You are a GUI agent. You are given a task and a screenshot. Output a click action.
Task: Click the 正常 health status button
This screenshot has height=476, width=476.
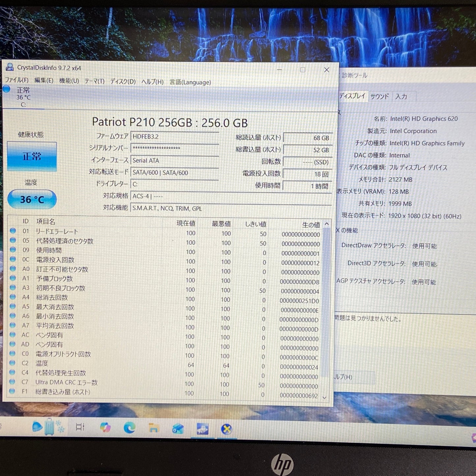[32, 156]
